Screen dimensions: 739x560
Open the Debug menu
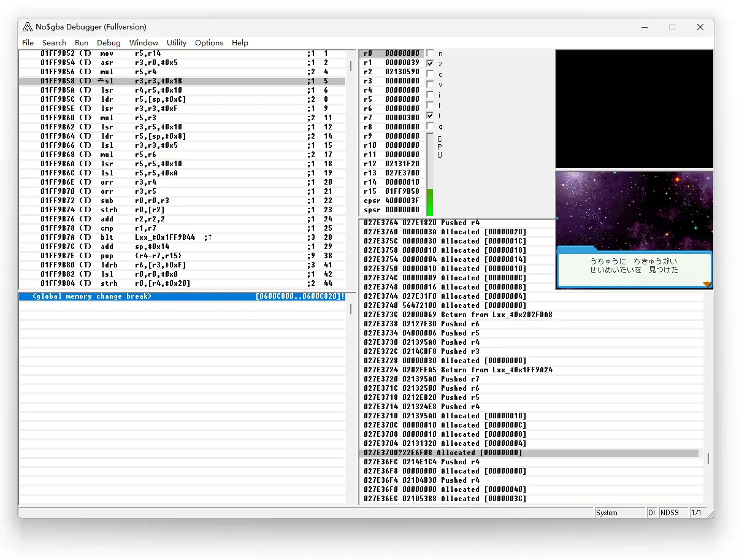point(109,43)
